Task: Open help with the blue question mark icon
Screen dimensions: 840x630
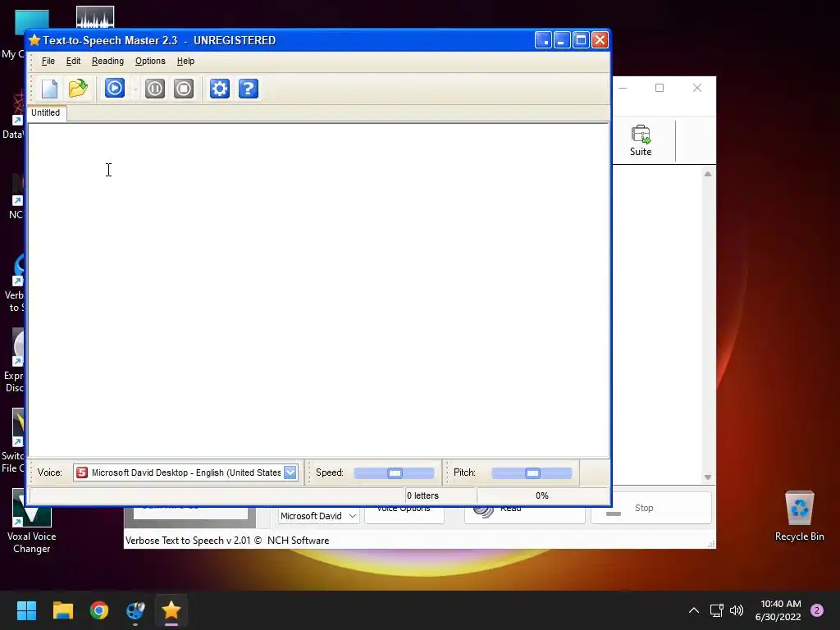Action: pyautogui.click(x=249, y=89)
